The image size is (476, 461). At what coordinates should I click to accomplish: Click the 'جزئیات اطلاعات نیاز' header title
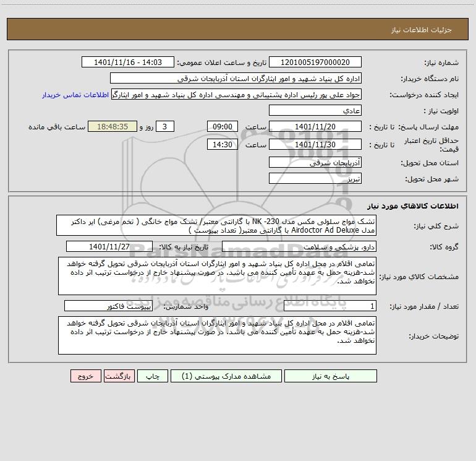coord(422,30)
